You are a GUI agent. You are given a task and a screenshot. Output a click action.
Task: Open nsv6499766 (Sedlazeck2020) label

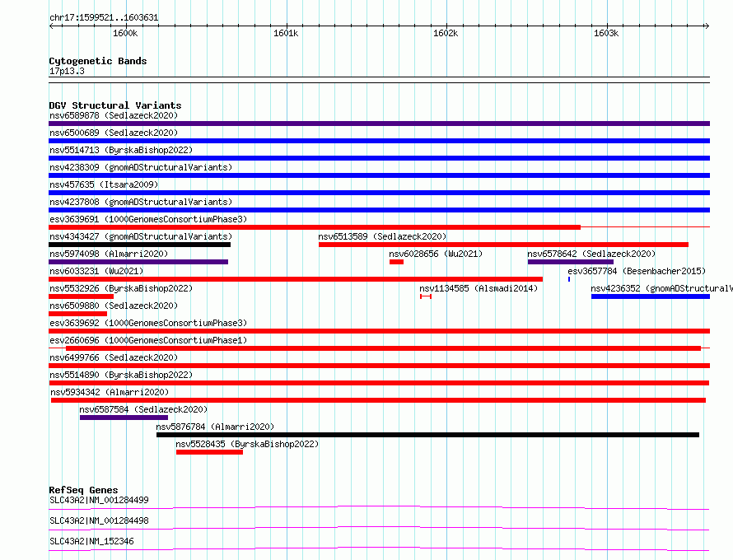114,357
